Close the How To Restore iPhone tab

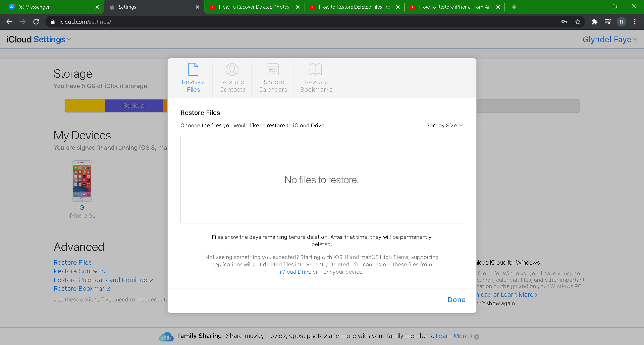pyautogui.click(x=498, y=7)
